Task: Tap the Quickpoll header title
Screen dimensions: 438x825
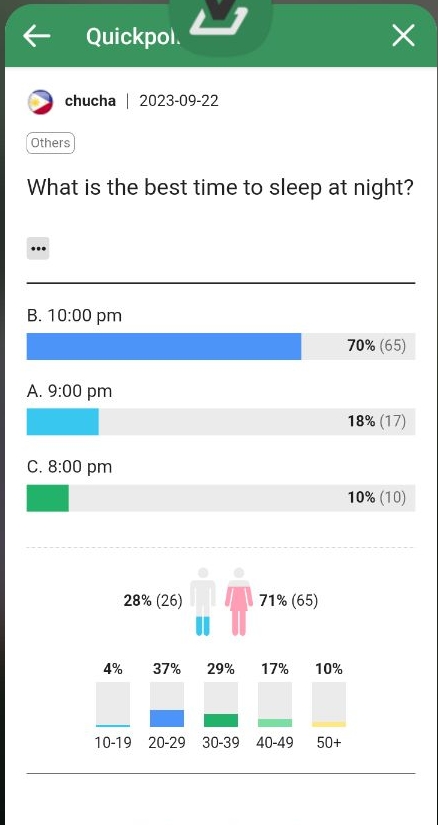Action: click(x=133, y=36)
